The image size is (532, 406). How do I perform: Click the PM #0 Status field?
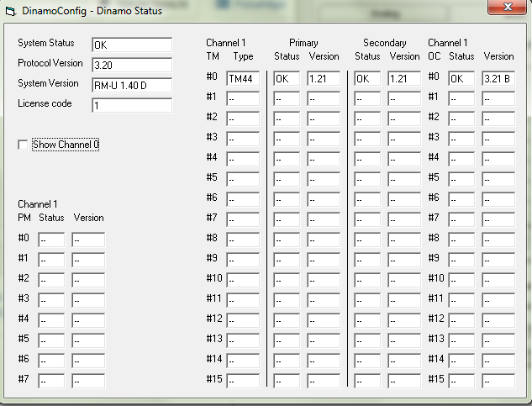(x=51, y=240)
